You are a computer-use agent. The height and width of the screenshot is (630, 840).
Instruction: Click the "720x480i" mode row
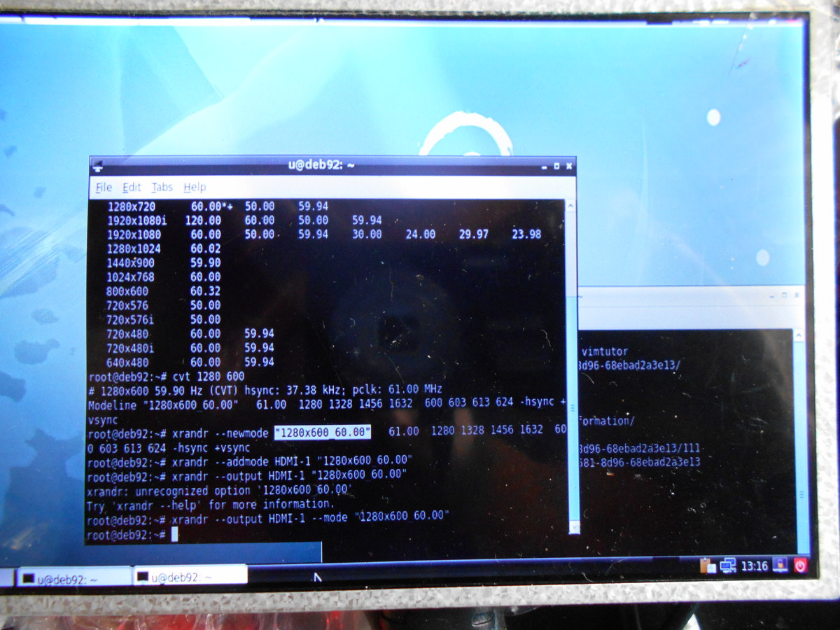coord(190,348)
